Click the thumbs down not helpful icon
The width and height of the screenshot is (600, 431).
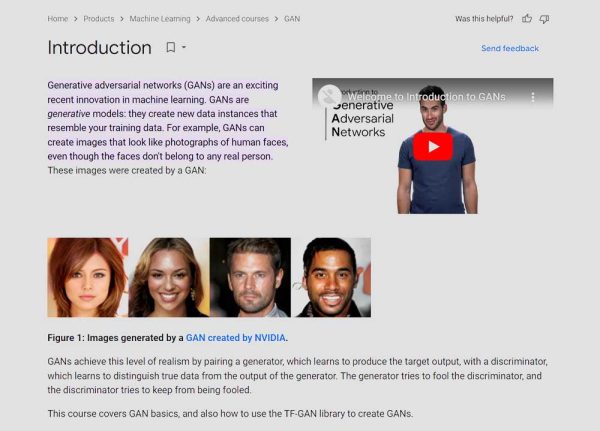coord(544,19)
